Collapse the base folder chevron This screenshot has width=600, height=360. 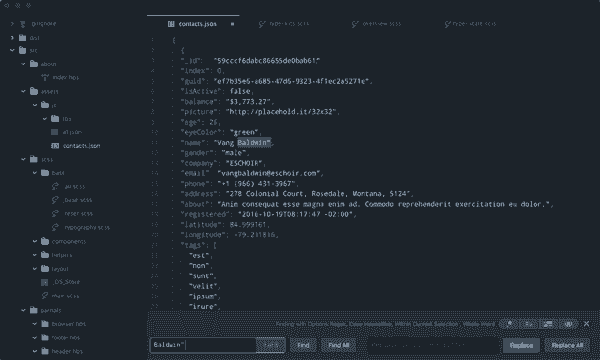tap(35, 173)
